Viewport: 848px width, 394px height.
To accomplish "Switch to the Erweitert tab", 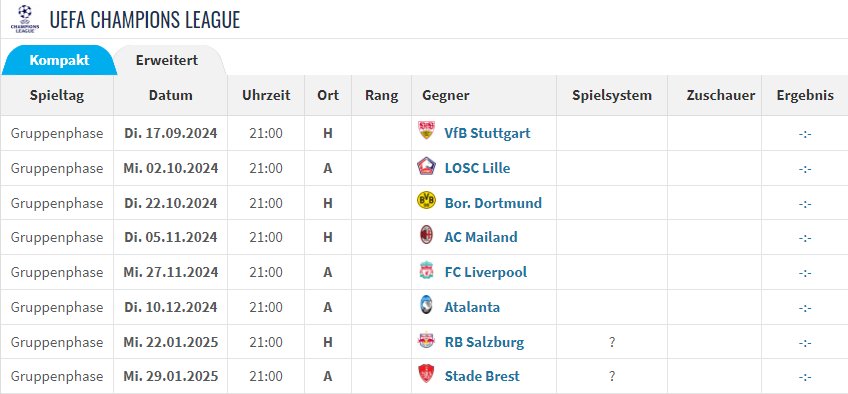I will click(x=167, y=60).
